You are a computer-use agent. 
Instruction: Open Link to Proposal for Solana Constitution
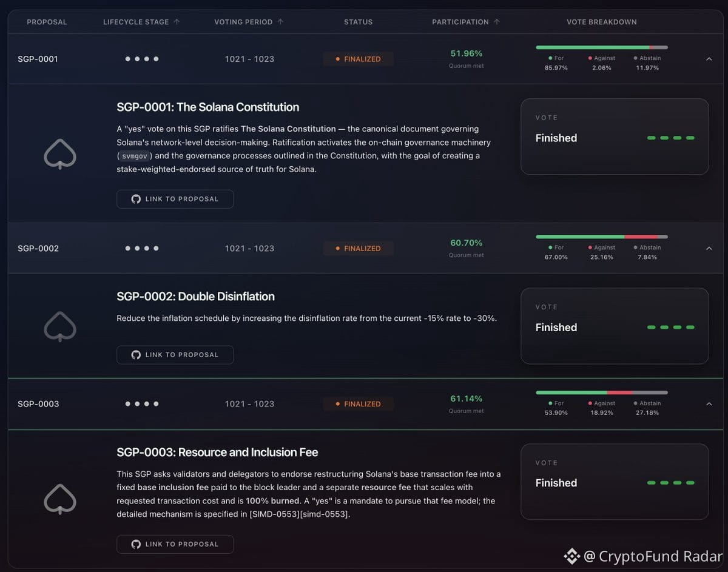(175, 199)
